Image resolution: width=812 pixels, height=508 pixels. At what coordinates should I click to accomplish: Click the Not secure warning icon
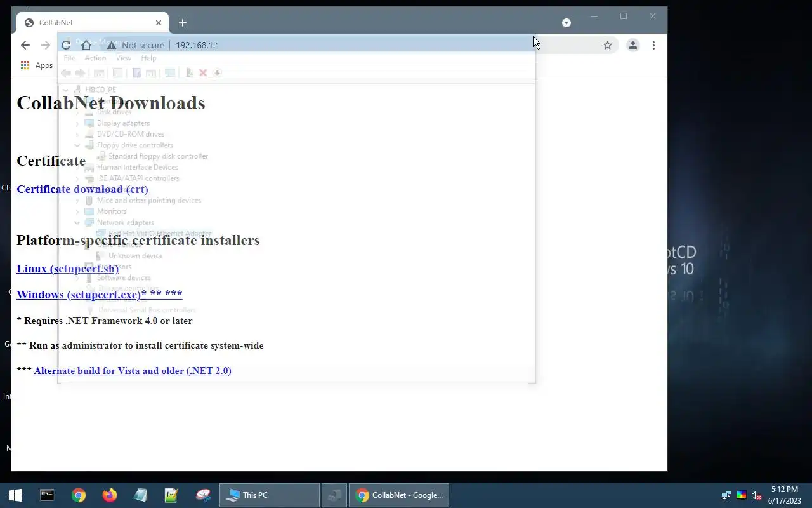coord(112,45)
